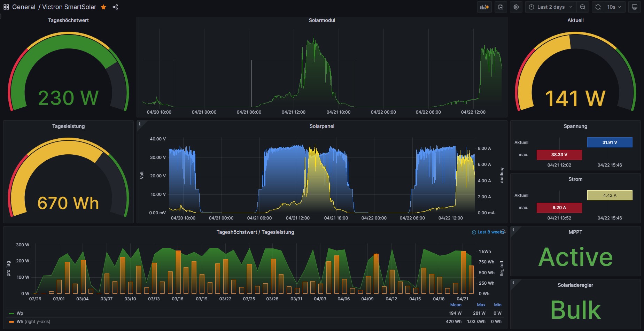Open the Tagesleistung panel title menu

point(68,126)
